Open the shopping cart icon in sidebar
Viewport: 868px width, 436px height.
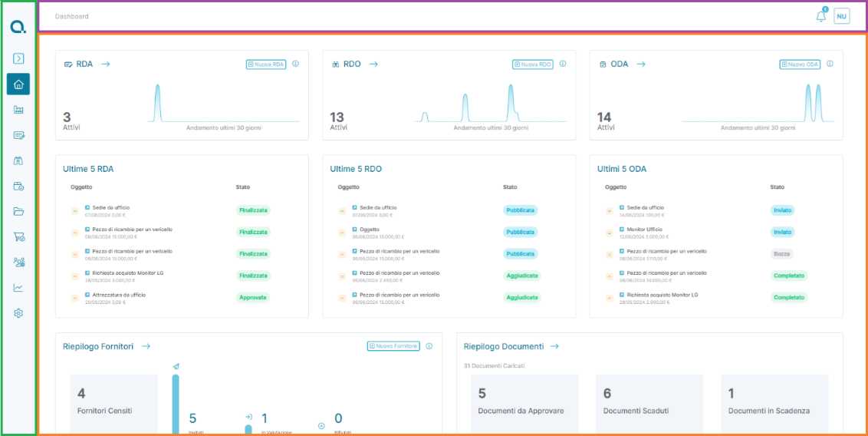18,236
